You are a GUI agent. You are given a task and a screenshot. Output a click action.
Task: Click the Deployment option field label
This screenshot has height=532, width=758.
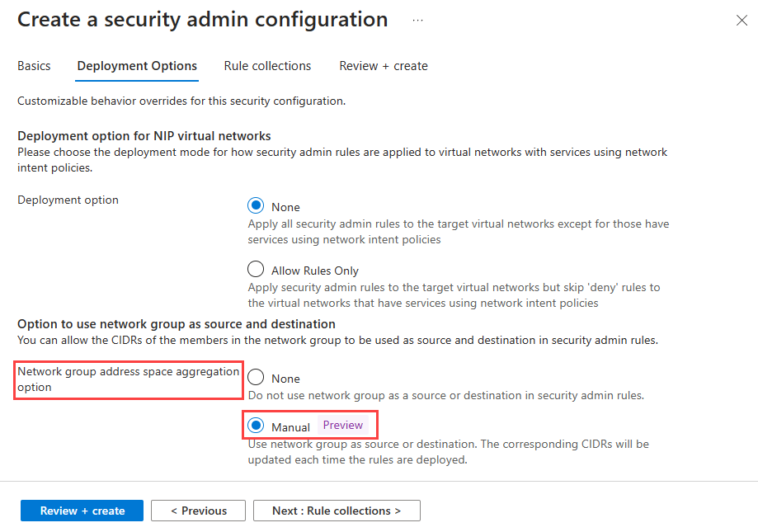pyautogui.click(x=68, y=200)
